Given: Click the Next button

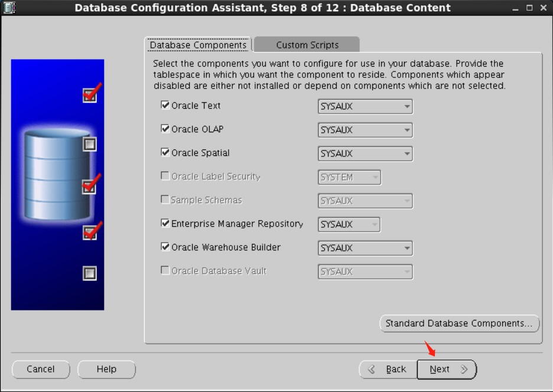Looking at the screenshot, I should (447, 370).
